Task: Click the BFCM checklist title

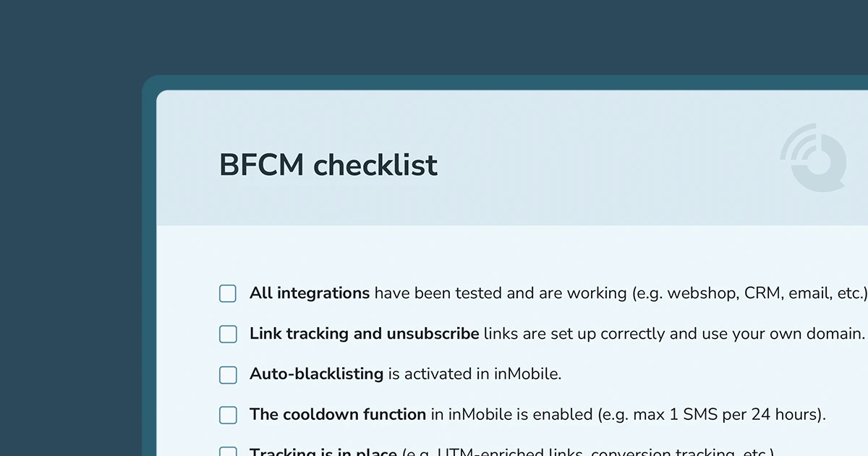Action: pos(328,165)
